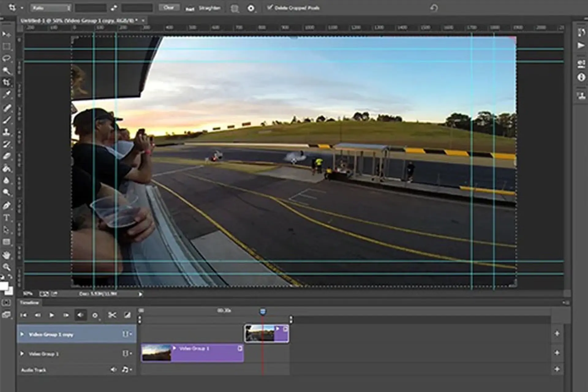The height and width of the screenshot is (392, 588).
Task: Click the Clear button in options bar
Action: click(x=169, y=7)
